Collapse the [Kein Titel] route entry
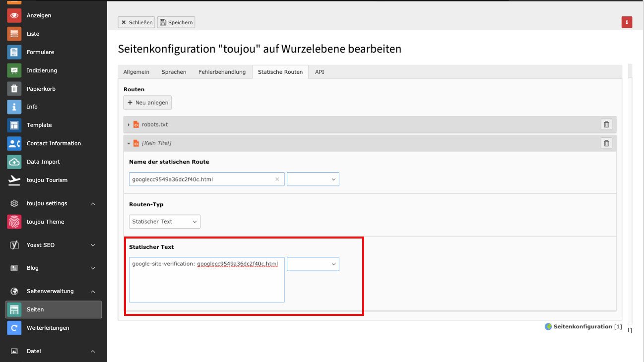 click(x=129, y=143)
